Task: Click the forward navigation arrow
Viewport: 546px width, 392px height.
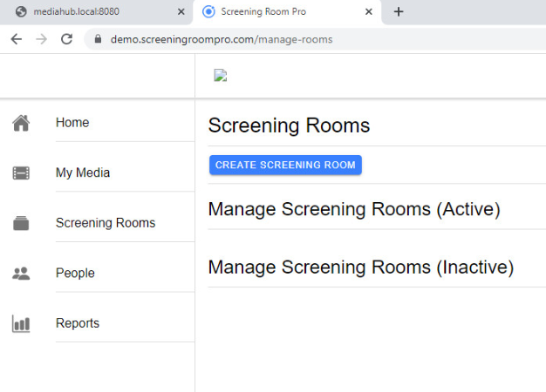Action: coord(42,39)
